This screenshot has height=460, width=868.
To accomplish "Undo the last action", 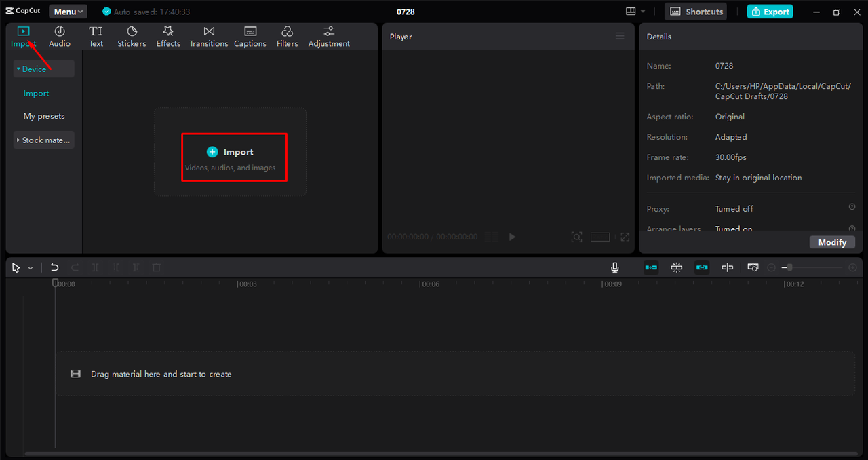I will coord(55,268).
